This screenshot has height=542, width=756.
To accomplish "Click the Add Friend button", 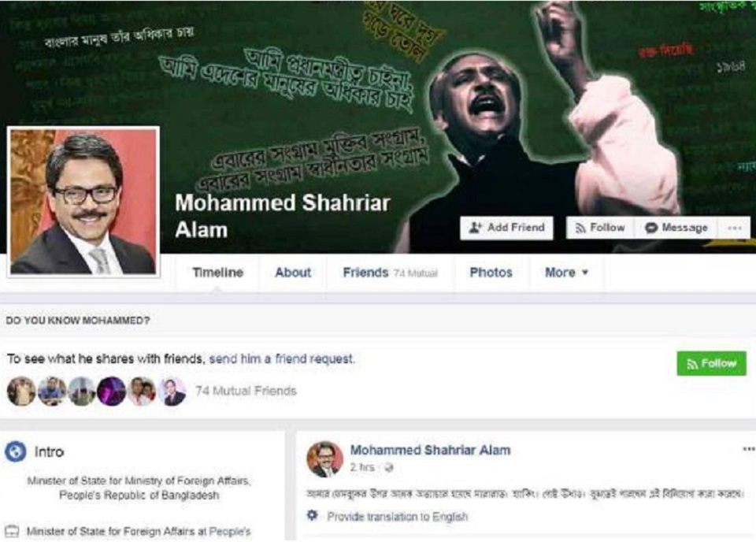I will click(506, 228).
